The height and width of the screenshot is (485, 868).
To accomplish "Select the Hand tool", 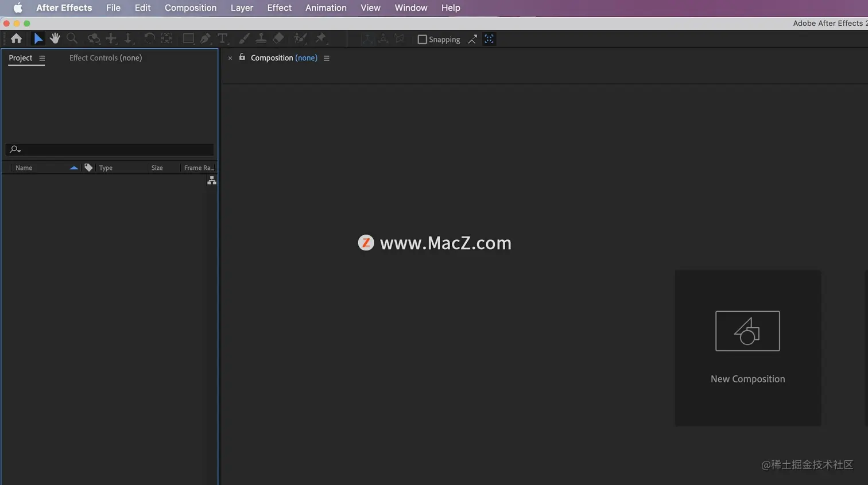I will coord(55,38).
